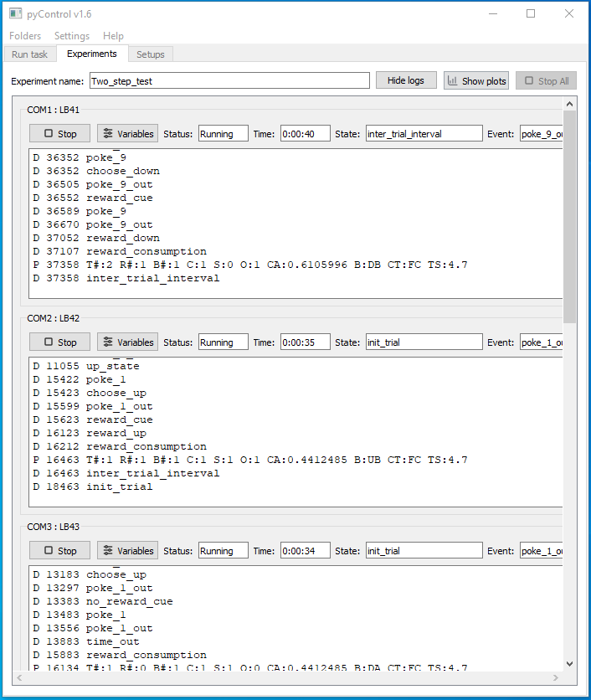Switch to the Setups tab
This screenshot has height=700, width=591.
click(151, 54)
